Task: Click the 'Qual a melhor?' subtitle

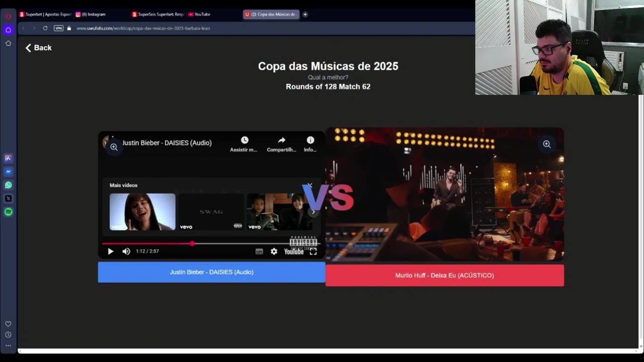Action: pyautogui.click(x=328, y=77)
